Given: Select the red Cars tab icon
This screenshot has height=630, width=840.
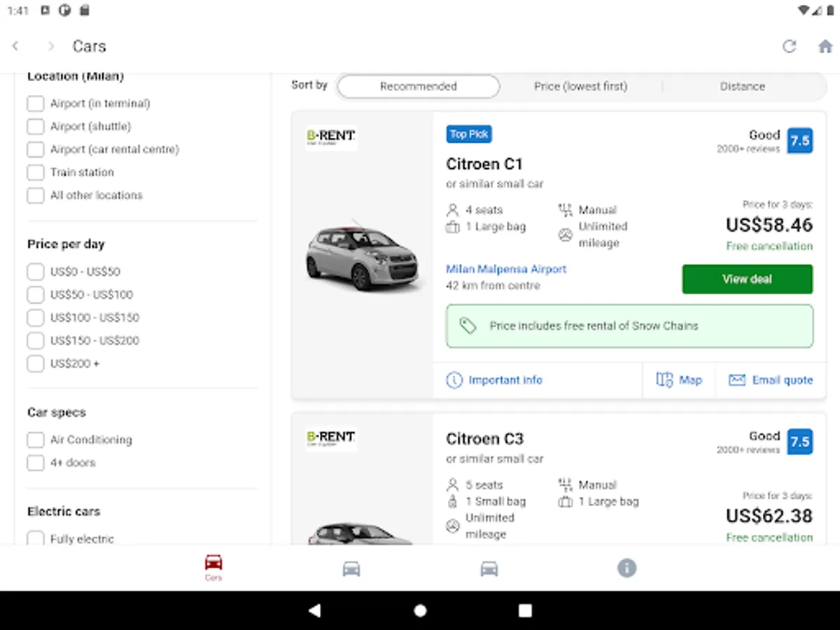Looking at the screenshot, I should 213,562.
